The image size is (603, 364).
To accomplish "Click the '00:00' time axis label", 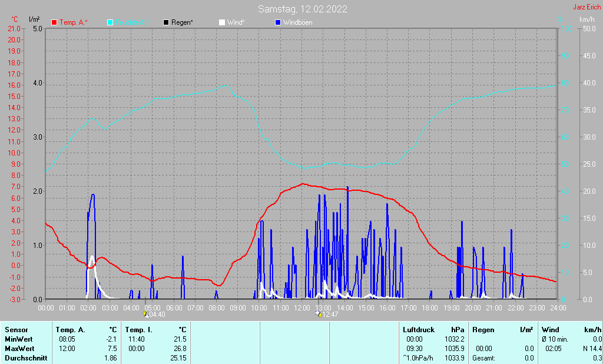I will point(46,308).
